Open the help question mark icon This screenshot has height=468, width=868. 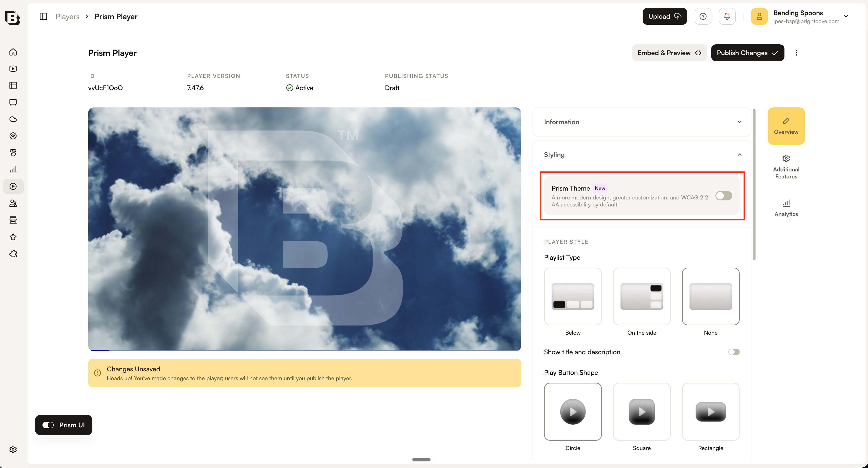pos(703,17)
